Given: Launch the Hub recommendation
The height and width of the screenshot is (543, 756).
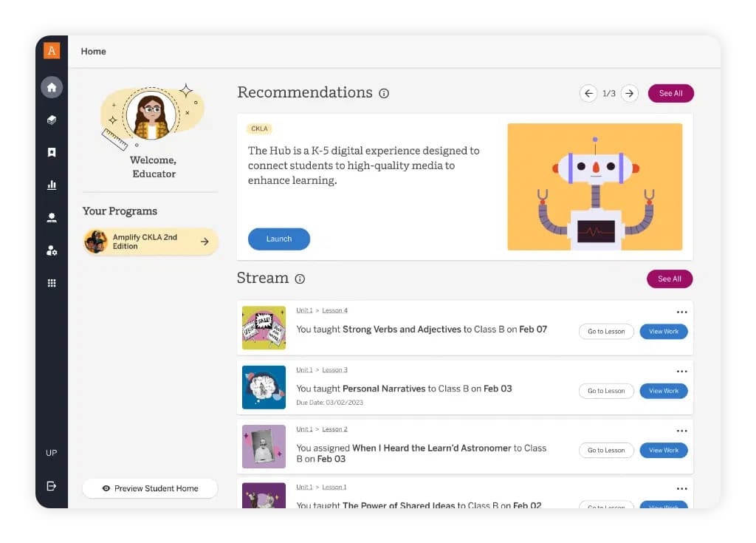Looking at the screenshot, I should pos(278,239).
